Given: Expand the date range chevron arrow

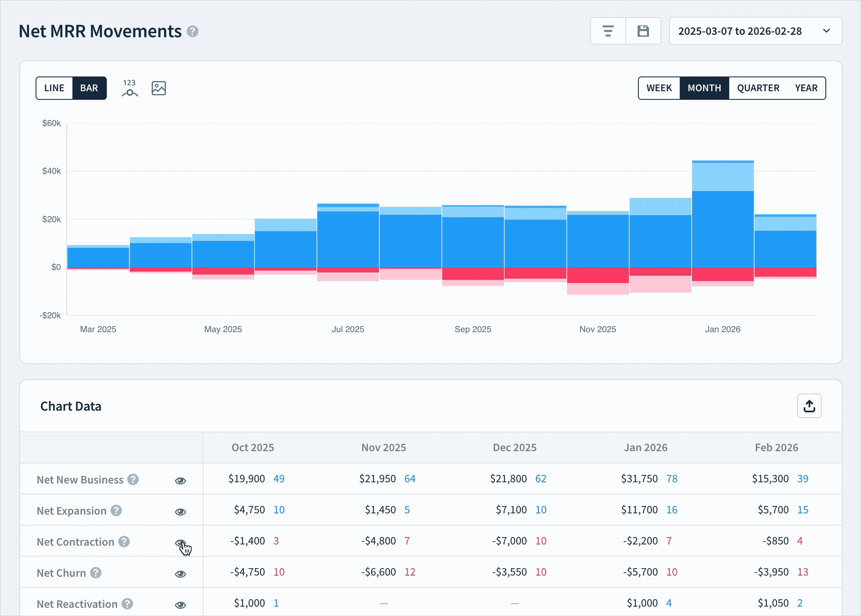Looking at the screenshot, I should [826, 31].
